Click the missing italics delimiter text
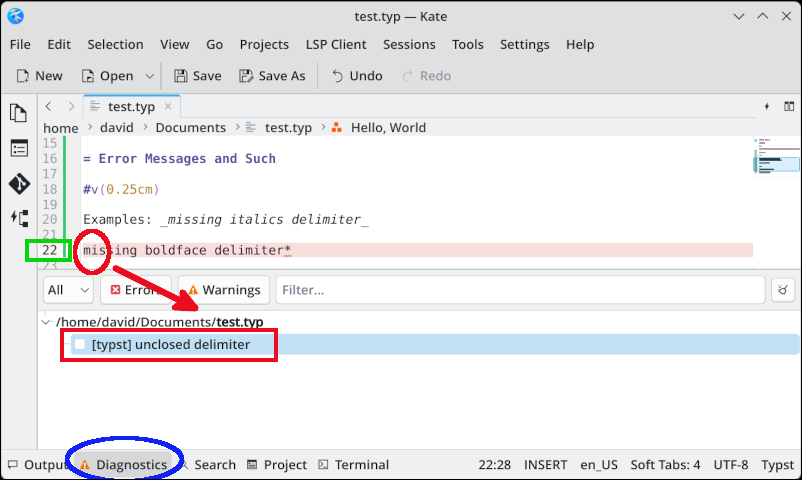 point(264,220)
